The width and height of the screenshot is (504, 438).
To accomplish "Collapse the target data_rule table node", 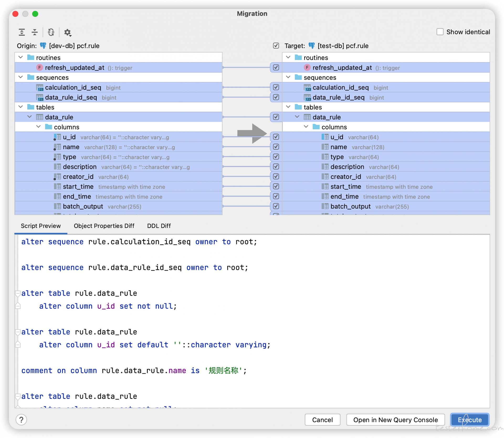I will (297, 117).
